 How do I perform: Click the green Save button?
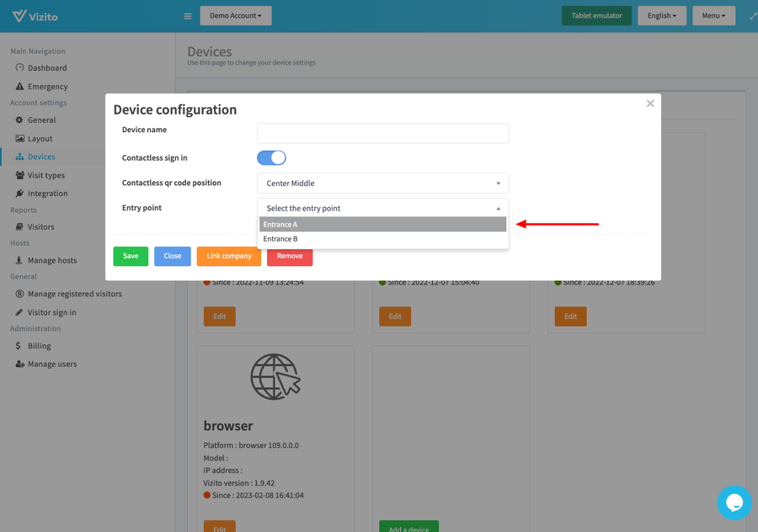coord(131,256)
